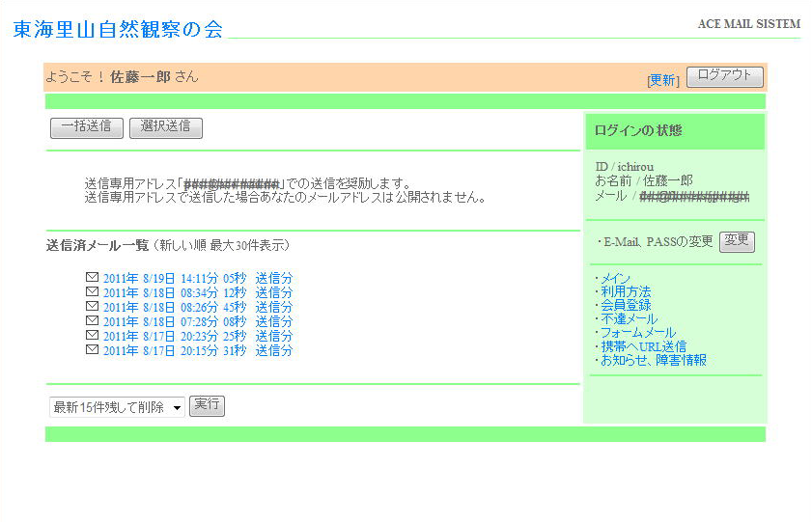Open the 不達メール sidebar link
The width and height of the screenshot is (812, 522).
tap(629, 319)
